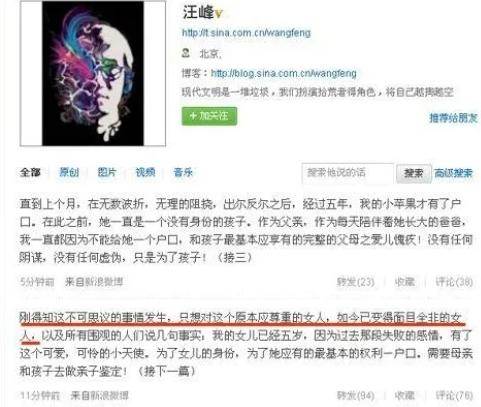This screenshot has height=407, width=481.
Task: Open the 高级搜索 advanced search link
Action: point(453,173)
